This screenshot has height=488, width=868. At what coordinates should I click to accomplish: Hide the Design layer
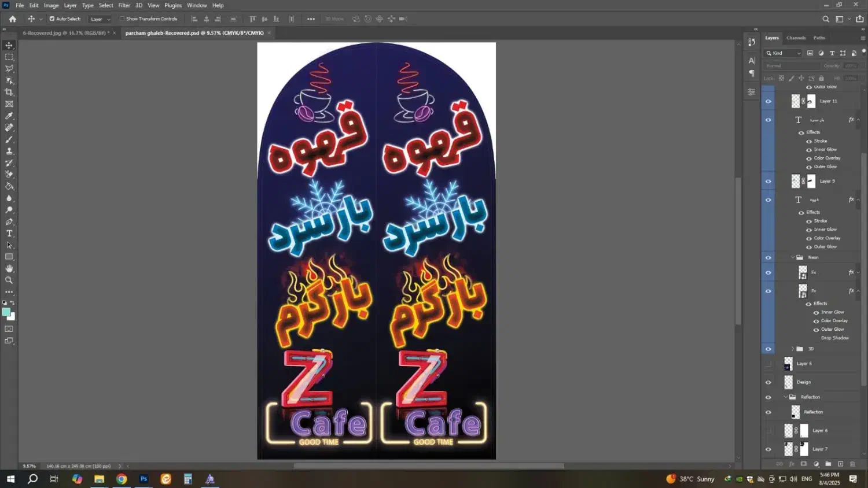[x=768, y=382]
